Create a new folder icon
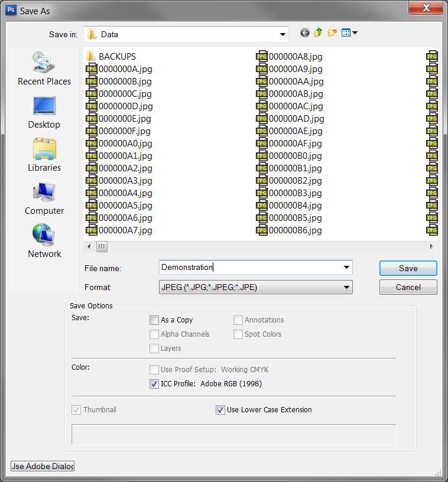Viewport: 448px width, 482px height. click(332, 32)
